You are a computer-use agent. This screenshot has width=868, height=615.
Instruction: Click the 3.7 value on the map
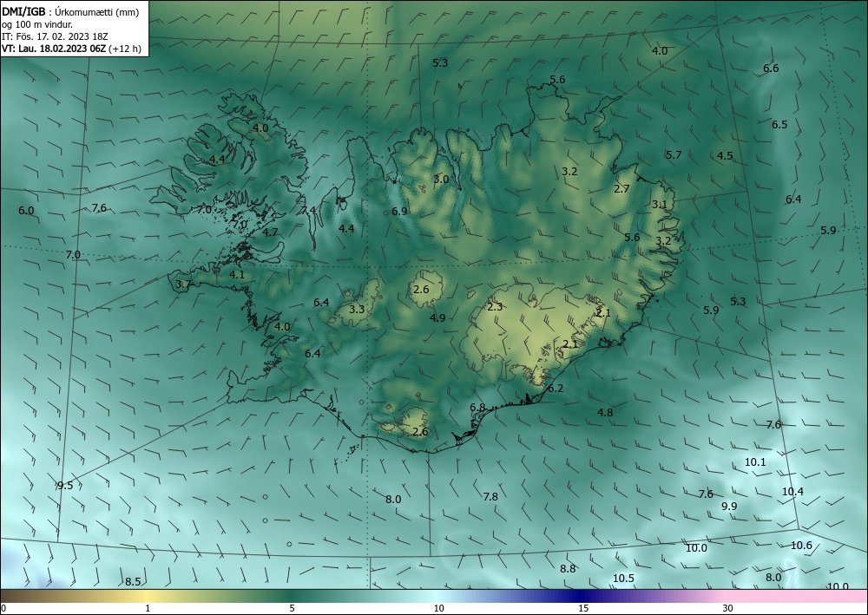[183, 285]
